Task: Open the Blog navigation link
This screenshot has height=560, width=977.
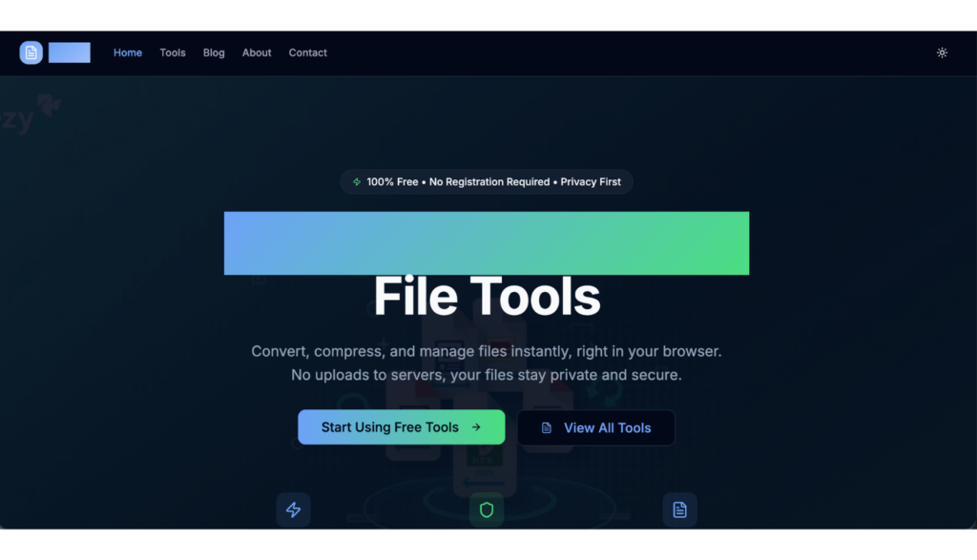Action: pyautogui.click(x=214, y=52)
